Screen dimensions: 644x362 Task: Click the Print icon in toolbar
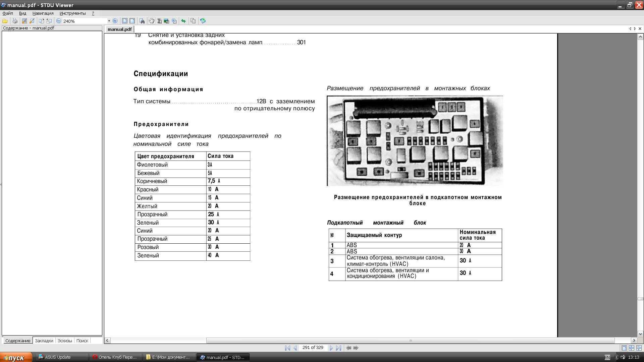15,21
